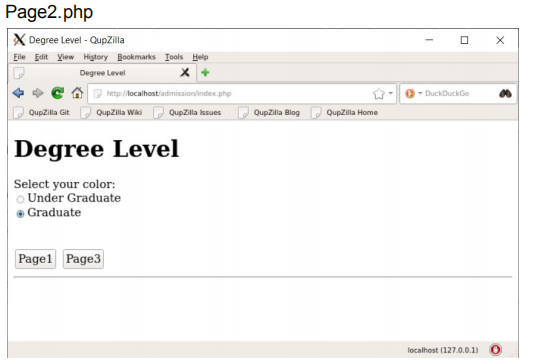This screenshot has height=364, width=533.
Task: Open the Edit menu
Action: tap(41, 57)
